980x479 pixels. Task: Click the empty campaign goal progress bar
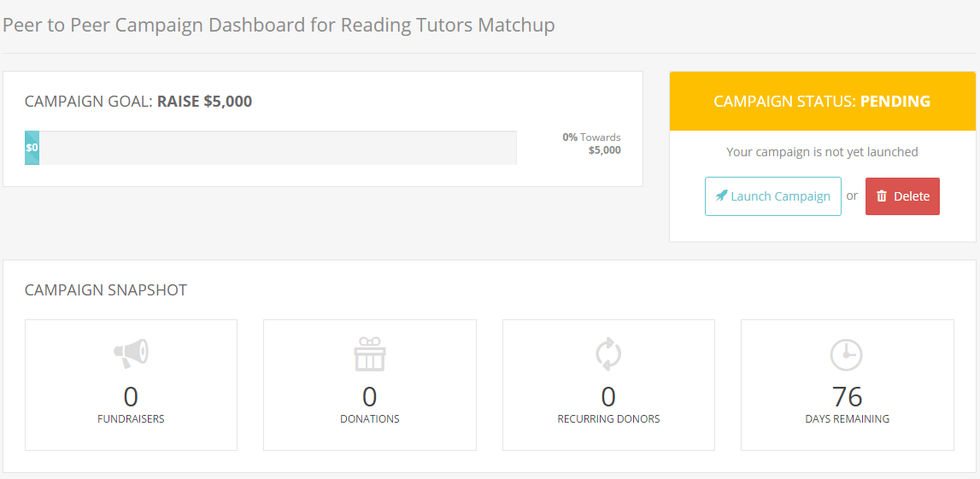click(x=271, y=148)
